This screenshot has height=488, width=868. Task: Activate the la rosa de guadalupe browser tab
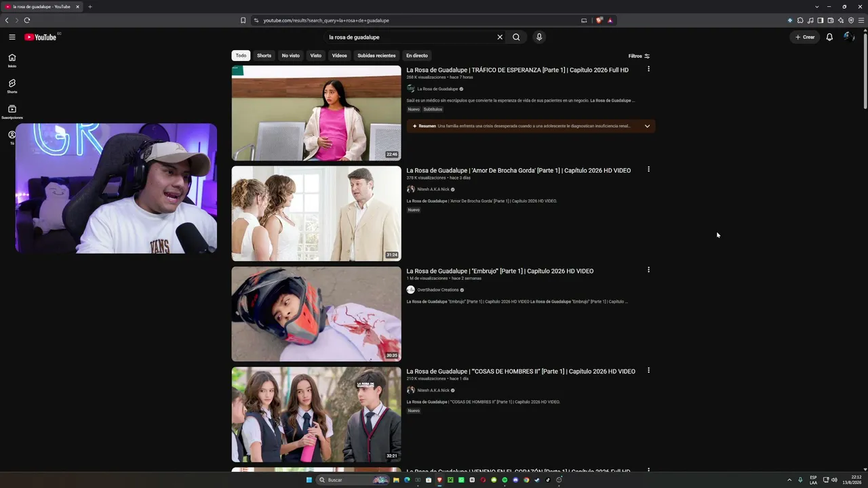tap(42, 7)
